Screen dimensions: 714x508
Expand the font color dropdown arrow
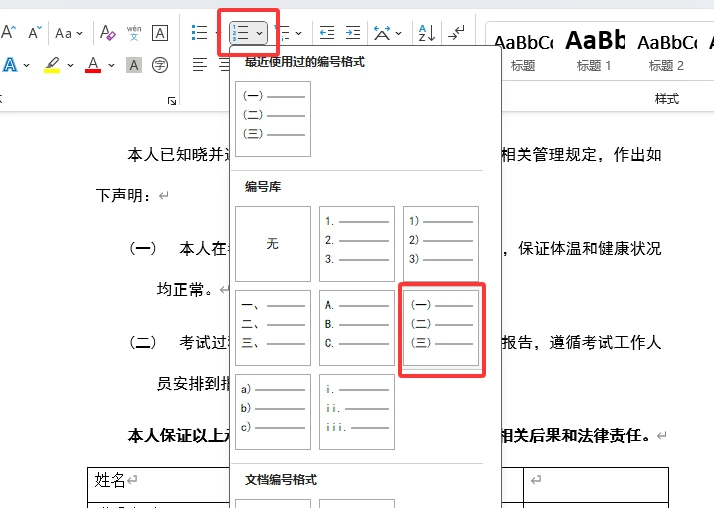pyautogui.click(x=110, y=65)
